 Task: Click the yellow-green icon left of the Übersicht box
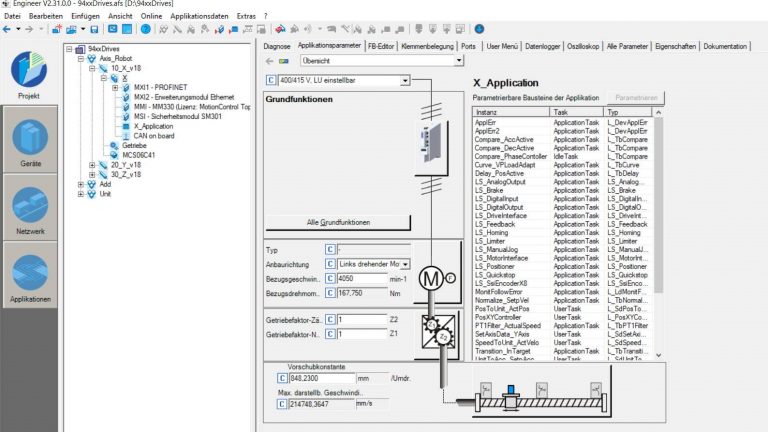tap(284, 61)
